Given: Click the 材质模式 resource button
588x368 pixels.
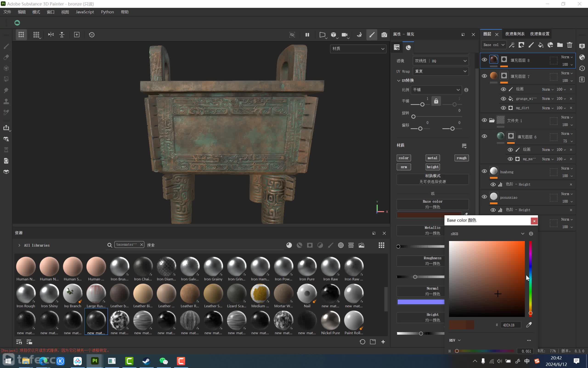Looking at the screenshot, I should tap(433, 179).
